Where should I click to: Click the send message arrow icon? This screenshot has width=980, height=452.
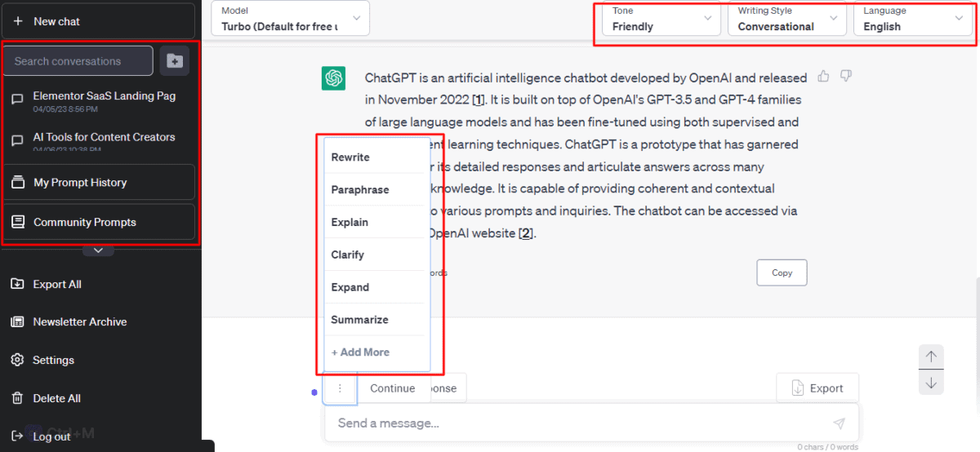(839, 423)
